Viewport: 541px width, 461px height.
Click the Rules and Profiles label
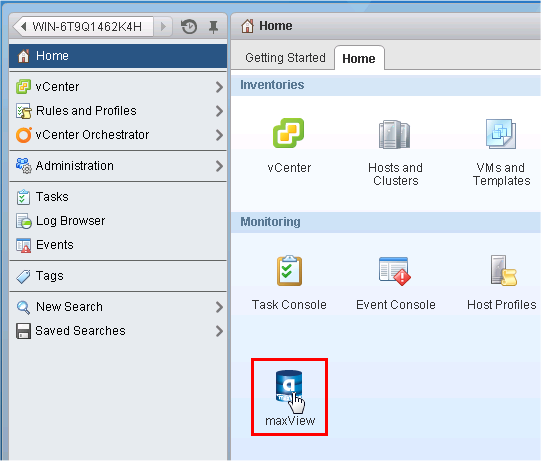[86, 111]
